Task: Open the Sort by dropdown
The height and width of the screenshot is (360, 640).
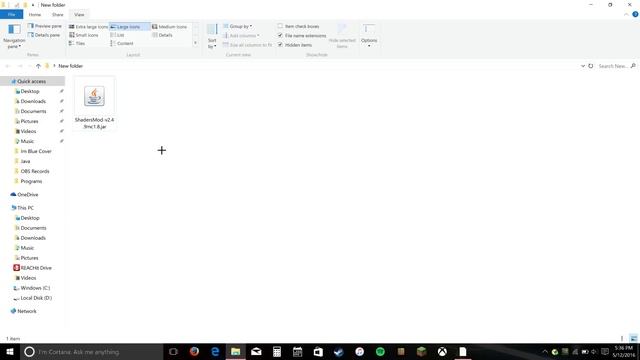Action: click(x=212, y=36)
